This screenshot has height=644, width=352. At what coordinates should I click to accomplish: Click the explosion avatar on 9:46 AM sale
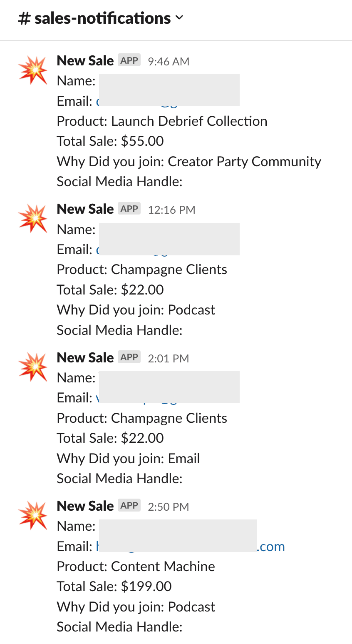click(33, 70)
